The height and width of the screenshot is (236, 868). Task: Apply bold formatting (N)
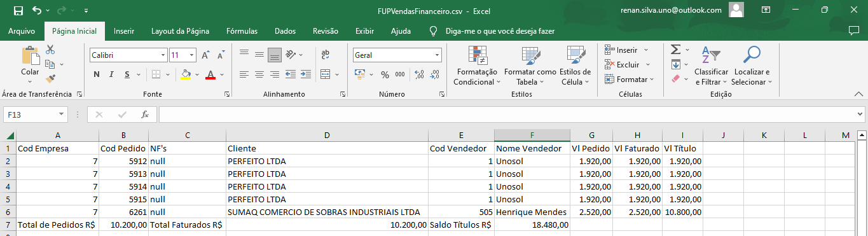point(97,74)
